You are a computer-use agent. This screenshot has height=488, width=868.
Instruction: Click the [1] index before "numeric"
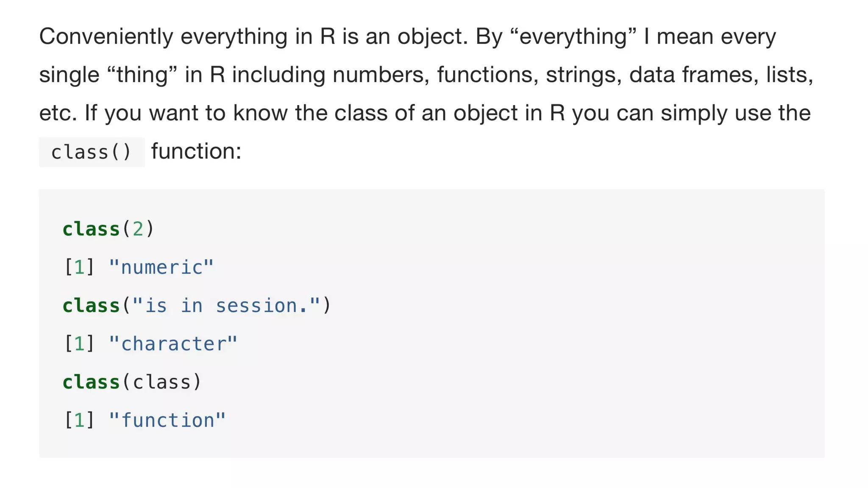(x=79, y=268)
